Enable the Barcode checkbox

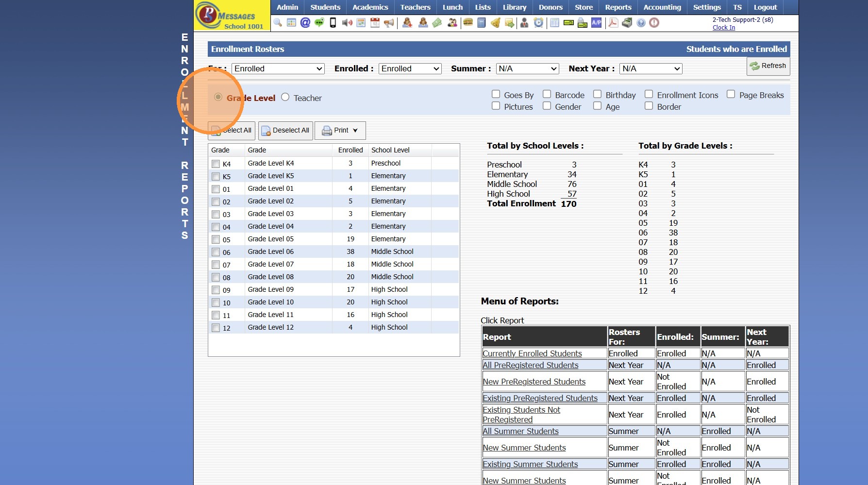click(x=547, y=94)
